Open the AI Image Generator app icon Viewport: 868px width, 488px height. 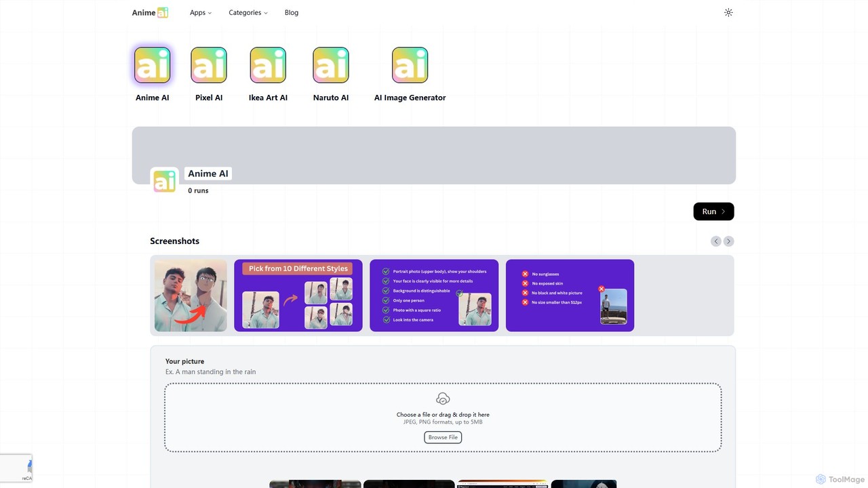(x=410, y=65)
